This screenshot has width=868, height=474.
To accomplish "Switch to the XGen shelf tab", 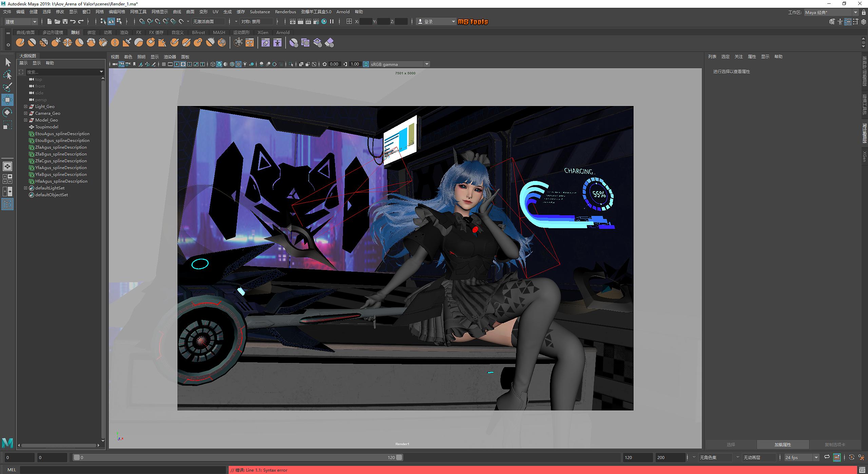I will click(263, 32).
